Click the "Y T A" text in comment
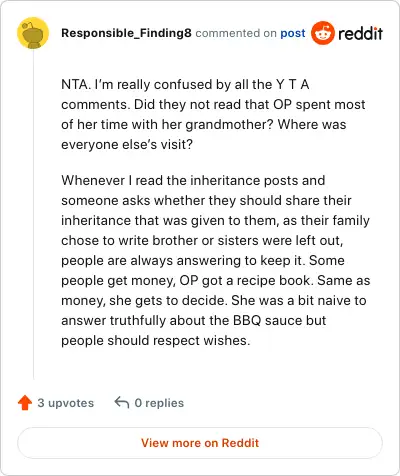The image size is (400, 476). (293, 84)
